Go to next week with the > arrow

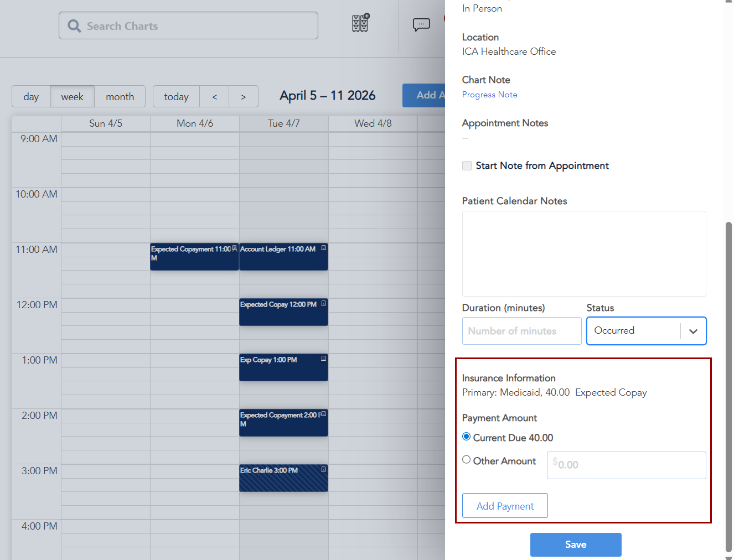point(244,97)
